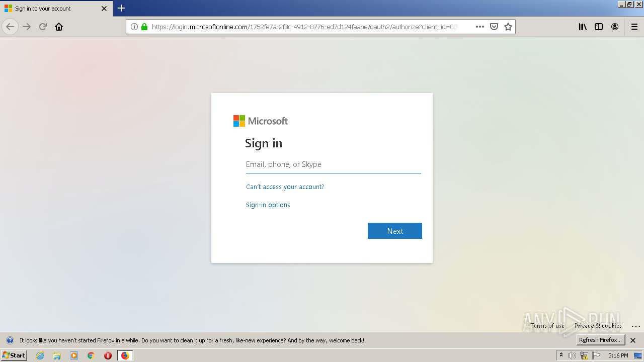
Task: Open the Firefox home page
Action: [x=59, y=27]
